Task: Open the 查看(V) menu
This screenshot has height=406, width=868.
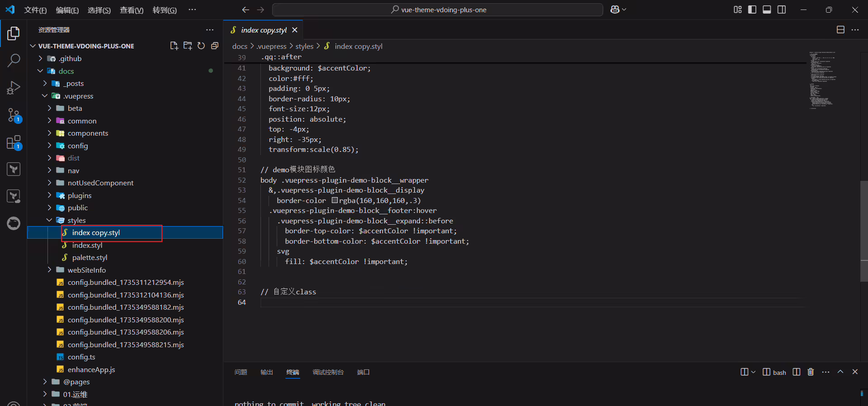Action: click(x=132, y=10)
